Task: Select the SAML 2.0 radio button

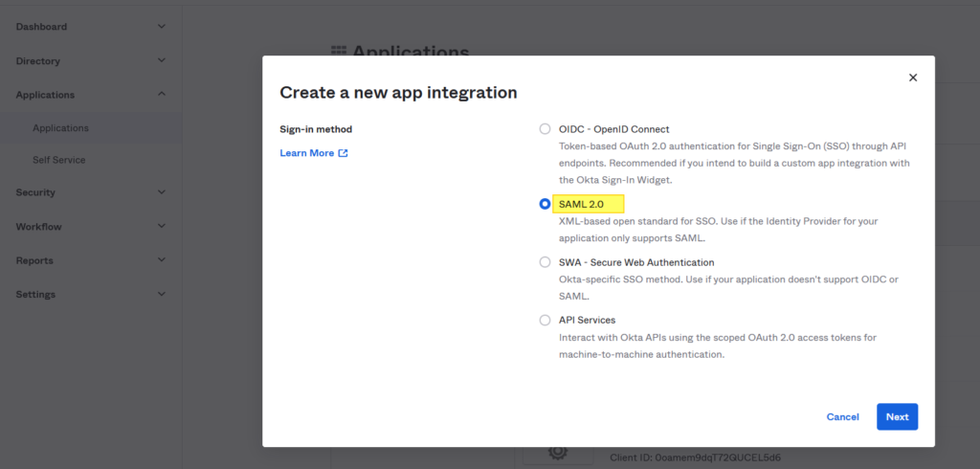Action: tap(545, 204)
